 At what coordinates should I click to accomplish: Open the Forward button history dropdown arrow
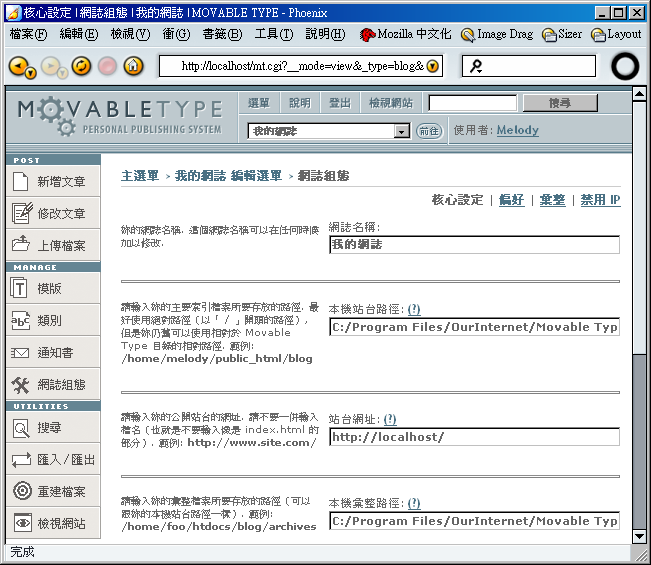62,73
